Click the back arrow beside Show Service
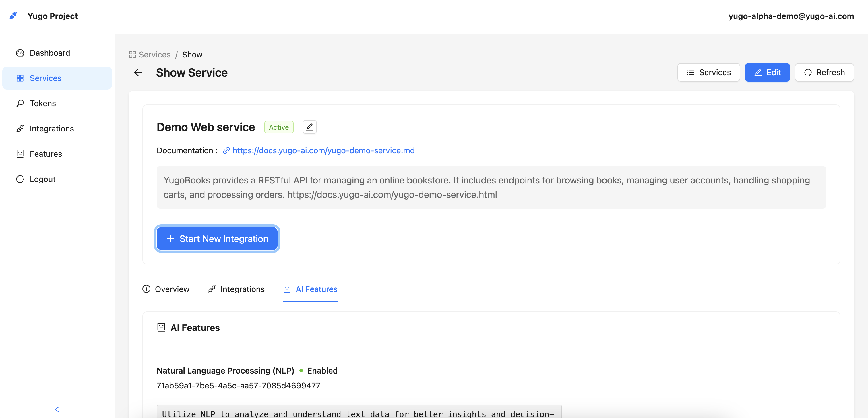The width and height of the screenshot is (868, 418). pyautogui.click(x=138, y=72)
